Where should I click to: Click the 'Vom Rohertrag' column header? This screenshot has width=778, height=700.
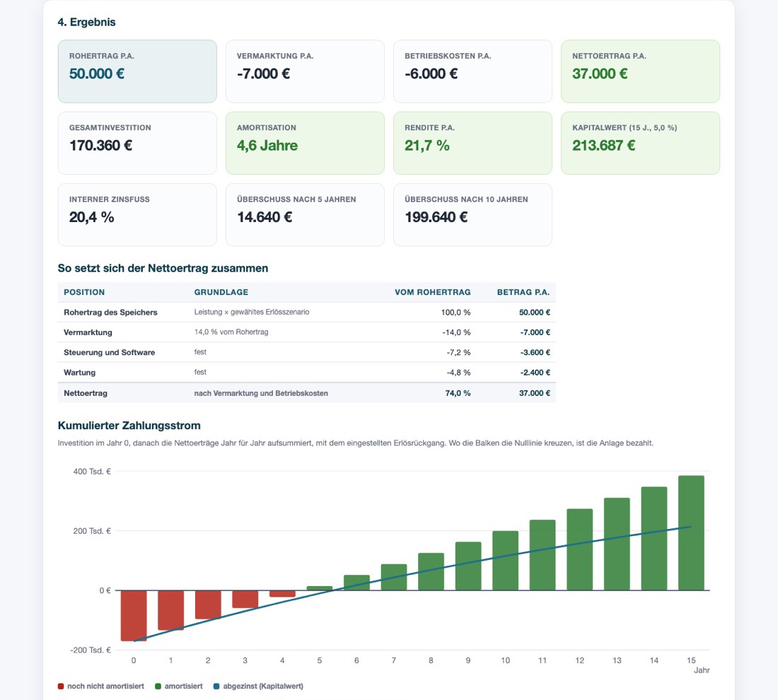(433, 292)
